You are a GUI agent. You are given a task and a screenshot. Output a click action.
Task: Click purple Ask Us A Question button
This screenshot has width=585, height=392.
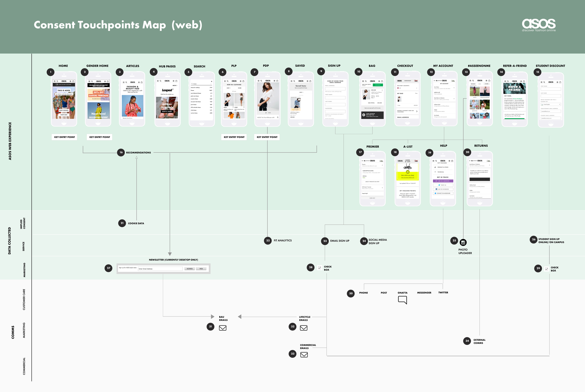pyautogui.click(x=443, y=181)
